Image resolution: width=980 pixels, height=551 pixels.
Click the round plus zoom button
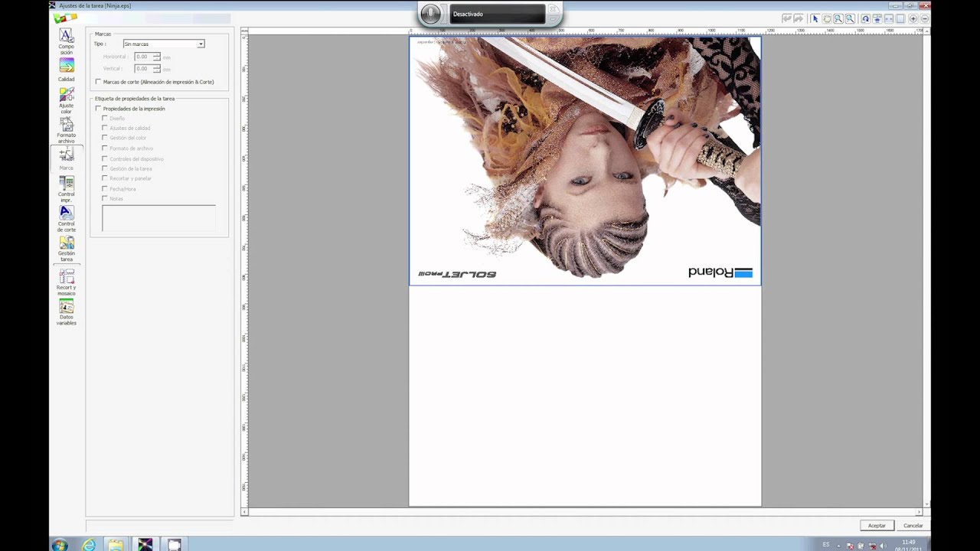[x=913, y=18]
